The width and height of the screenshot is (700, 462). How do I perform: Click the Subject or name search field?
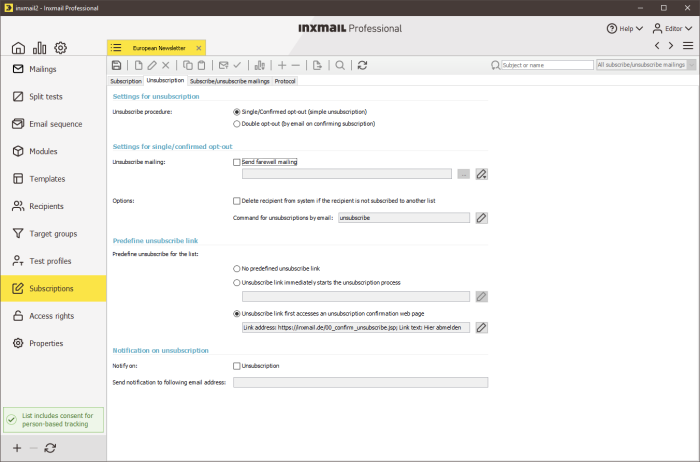[547, 65]
